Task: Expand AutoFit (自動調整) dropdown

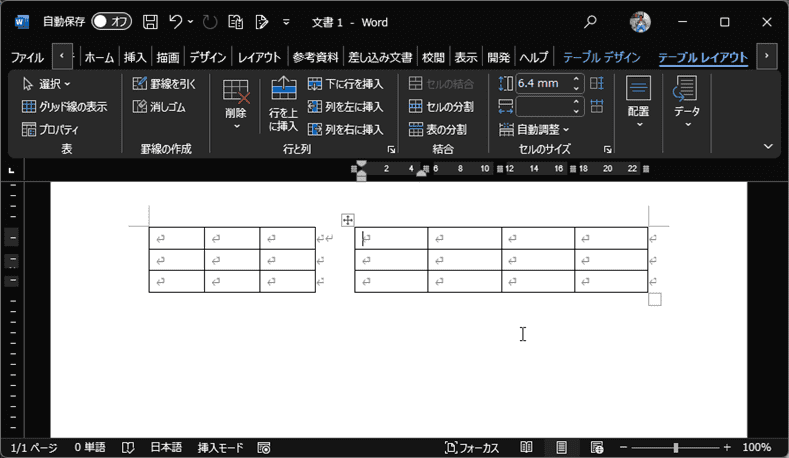Action: coord(535,129)
